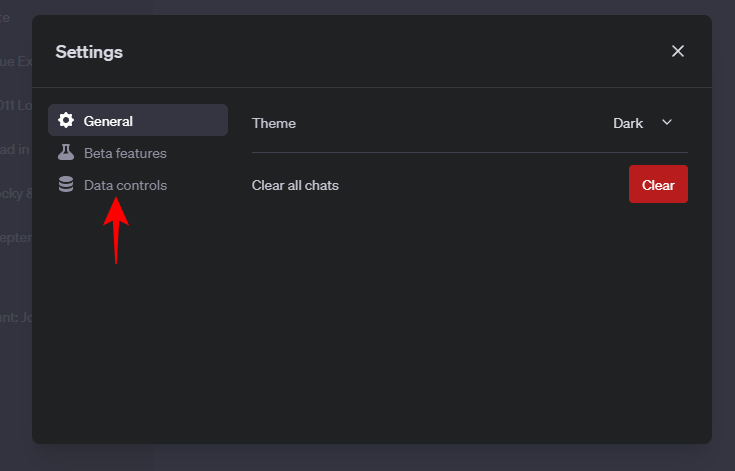Click the database stack icon for Data controls
The height and width of the screenshot is (471, 735).
pos(66,185)
